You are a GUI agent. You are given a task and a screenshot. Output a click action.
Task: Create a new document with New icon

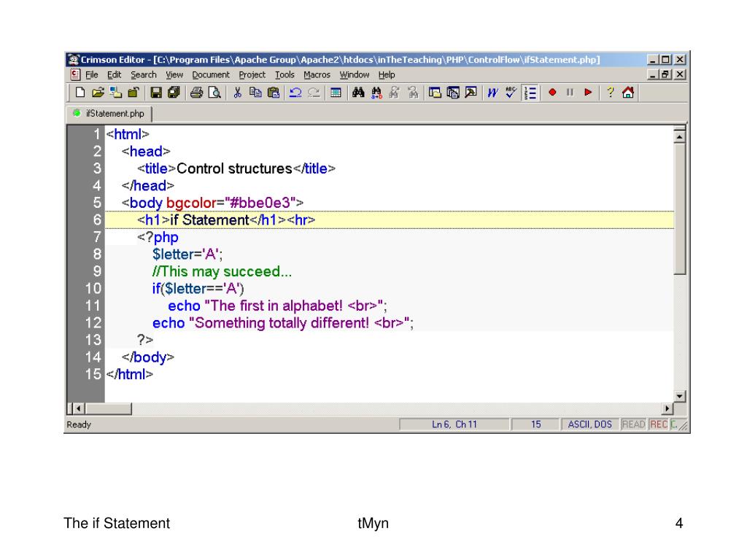click(x=80, y=93)
